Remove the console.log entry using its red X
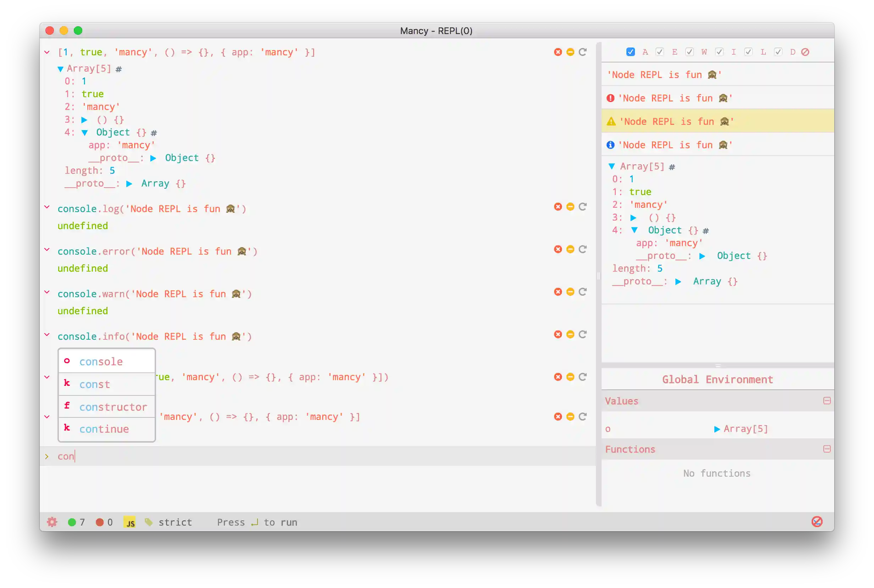 pos(558,207)
